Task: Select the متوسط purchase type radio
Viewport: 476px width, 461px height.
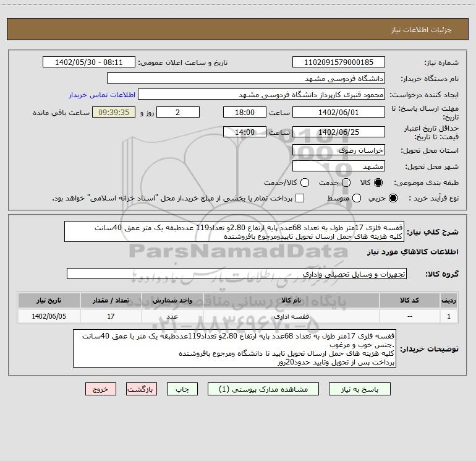Action: (x=357, y=198)
